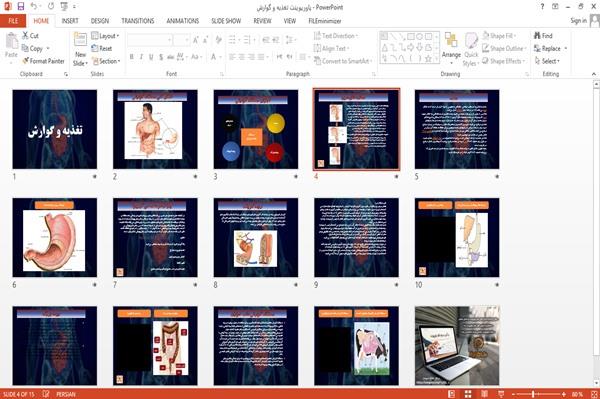Expand the Select dropdown
This screenshot has height=399, width=600.
(548, 61)
